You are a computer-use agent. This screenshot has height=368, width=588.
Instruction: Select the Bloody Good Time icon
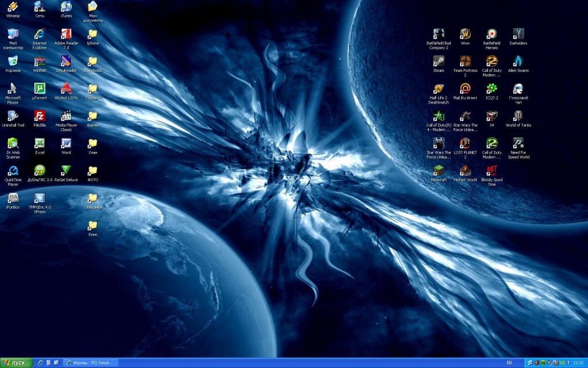tap(492, 176)
